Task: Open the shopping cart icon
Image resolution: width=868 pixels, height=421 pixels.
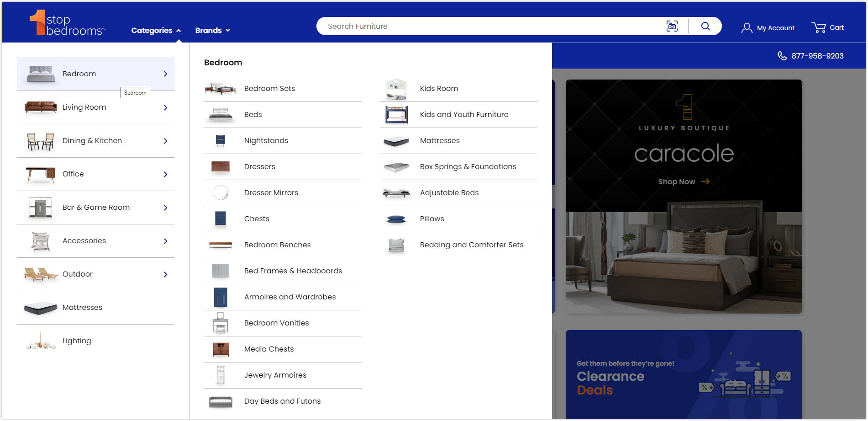Action: [x=819, y=27]
